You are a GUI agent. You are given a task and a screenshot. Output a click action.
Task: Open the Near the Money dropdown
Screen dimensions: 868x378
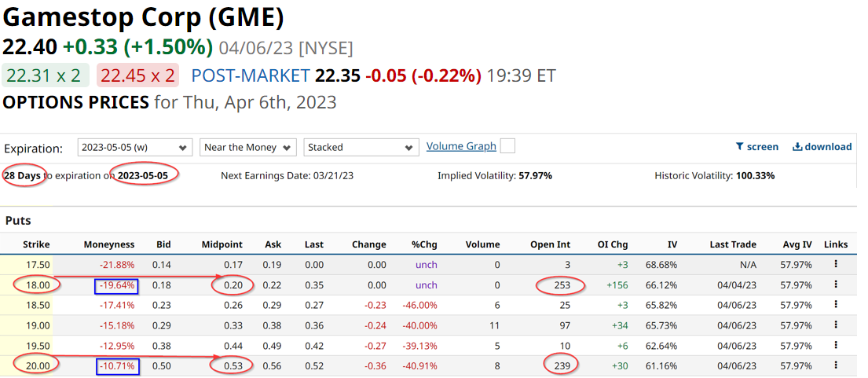[247, 147]
